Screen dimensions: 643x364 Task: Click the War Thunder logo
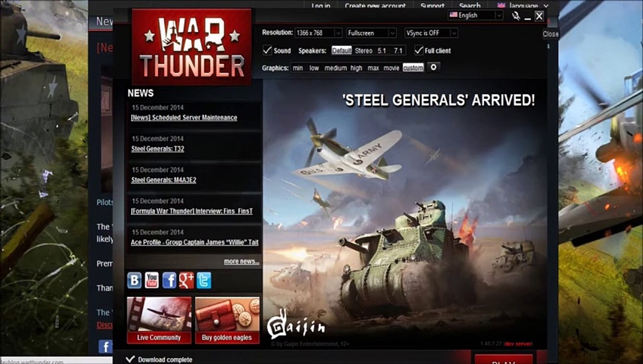click(x=192, y=46)
